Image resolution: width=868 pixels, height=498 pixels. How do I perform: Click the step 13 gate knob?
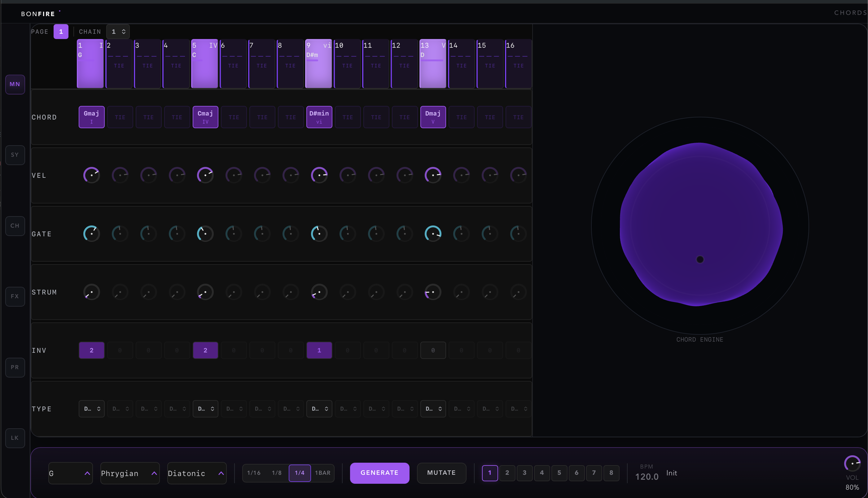(x=433, y=234)
